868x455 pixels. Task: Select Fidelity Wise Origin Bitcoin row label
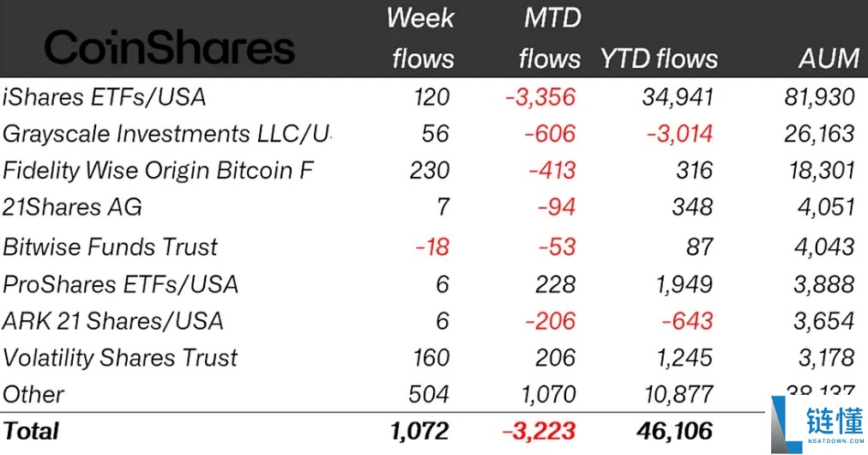[158, 171]
